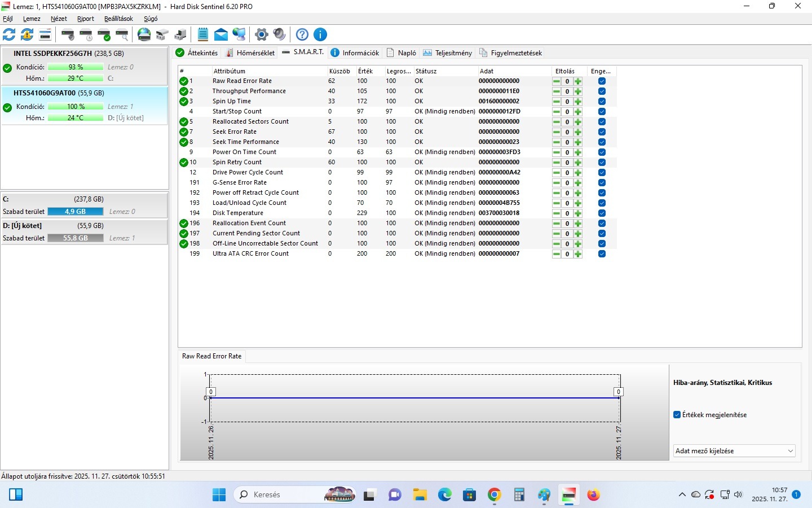
Task: Toggle enable checkbox for Ultra ATA CRC Error Count
Action: (602, 254)
